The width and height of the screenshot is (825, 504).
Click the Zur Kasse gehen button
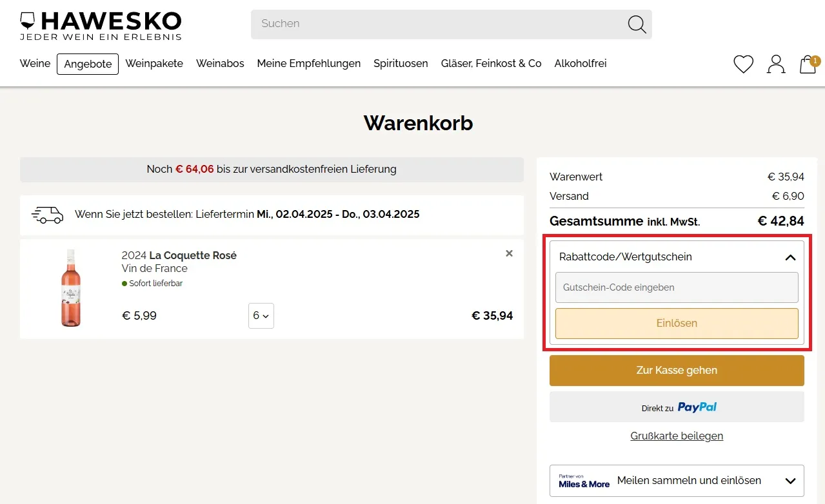[676, 370]
